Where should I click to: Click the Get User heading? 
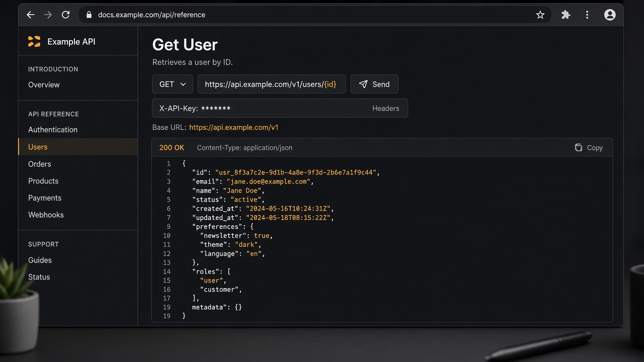coord(185,45)
